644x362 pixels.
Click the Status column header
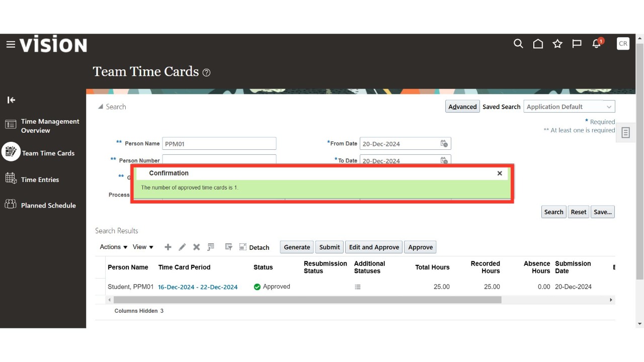click(263, 267)
